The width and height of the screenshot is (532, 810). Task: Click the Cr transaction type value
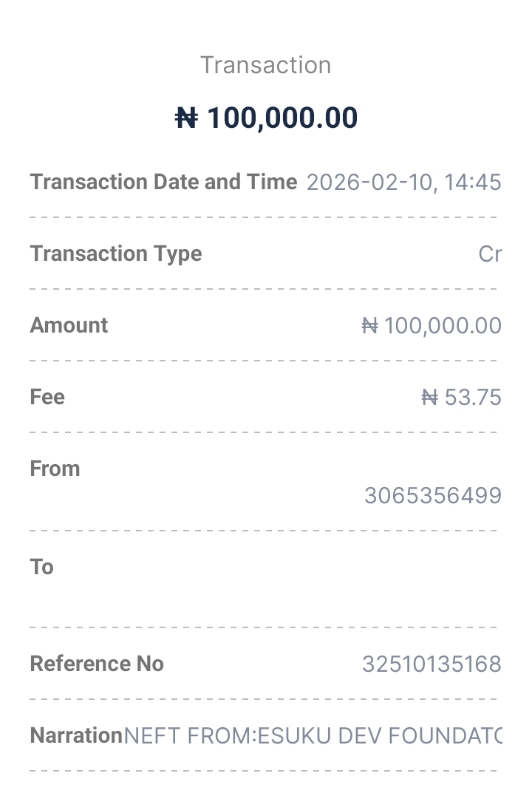pos(490,253)
